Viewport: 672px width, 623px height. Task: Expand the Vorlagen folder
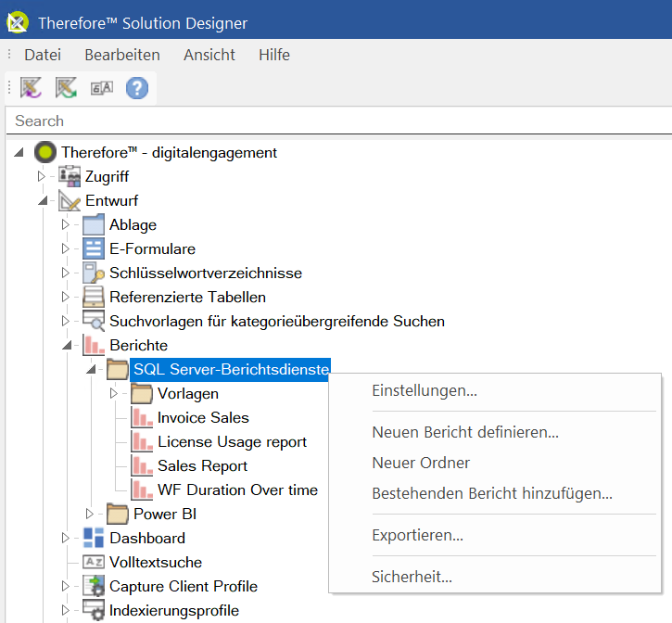point(113,393)
